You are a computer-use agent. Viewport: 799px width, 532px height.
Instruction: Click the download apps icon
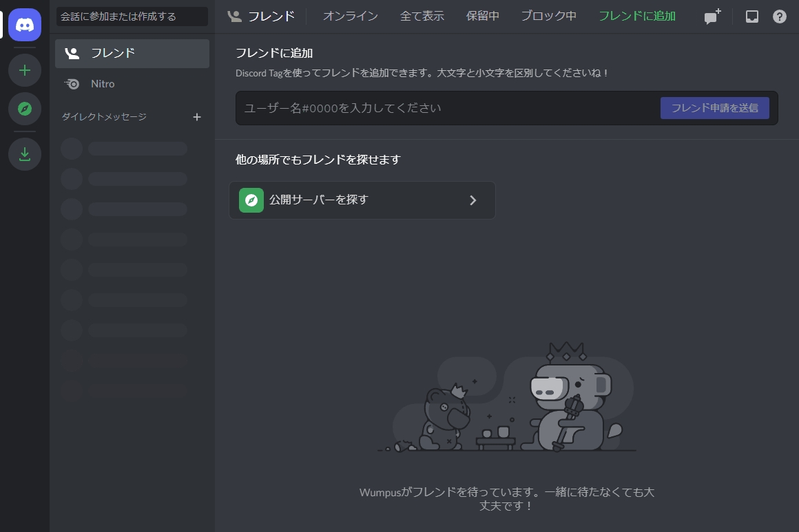pyautogui.click(x=25, y=154)
